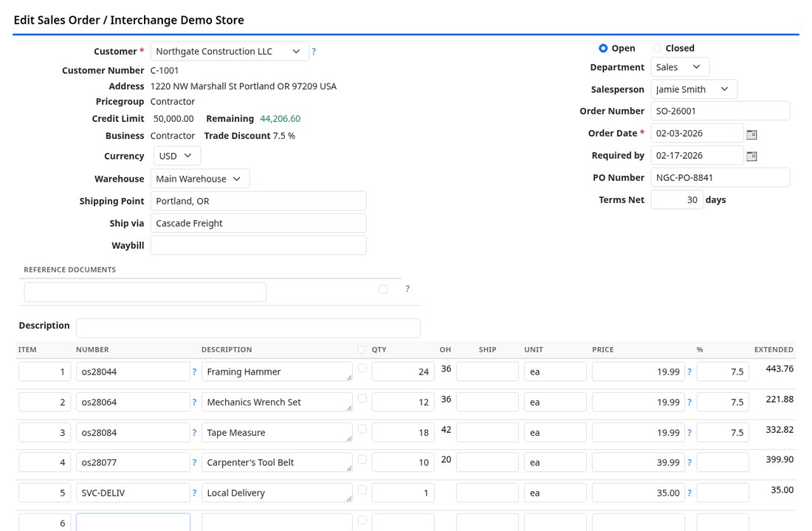Click price help for Tape Measure row
The image size is (812, 531).
point(689,433)
